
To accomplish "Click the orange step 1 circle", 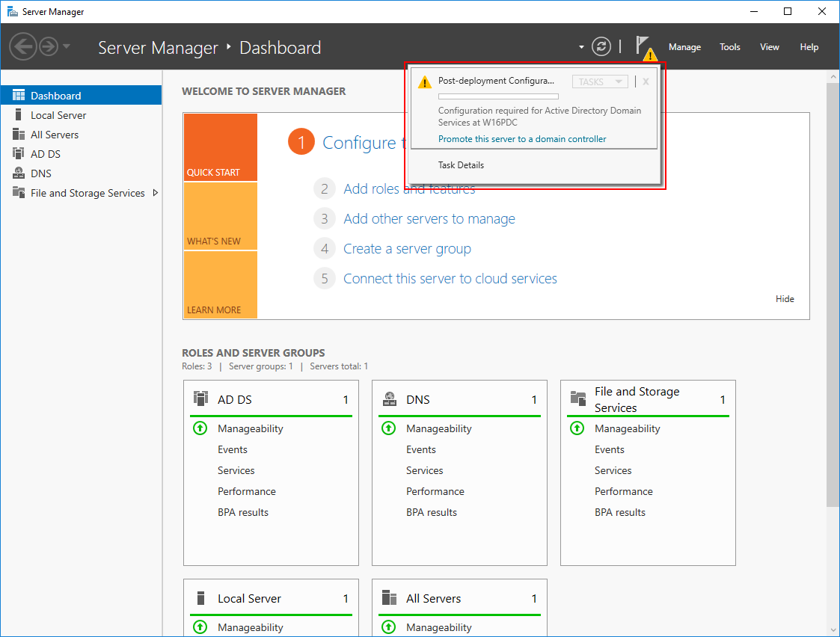I will pos(301,142).
